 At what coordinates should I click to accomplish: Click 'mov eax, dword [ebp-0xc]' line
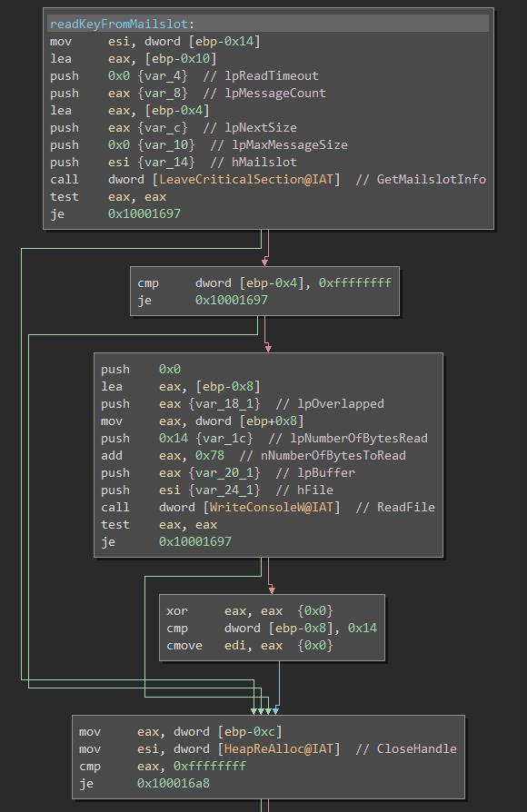(180, 732)
